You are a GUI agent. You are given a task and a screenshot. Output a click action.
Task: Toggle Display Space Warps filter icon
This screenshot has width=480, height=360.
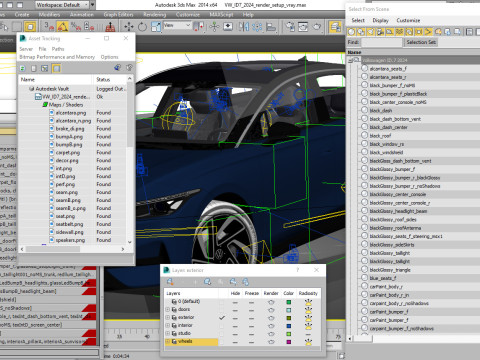tap(399, 32)
